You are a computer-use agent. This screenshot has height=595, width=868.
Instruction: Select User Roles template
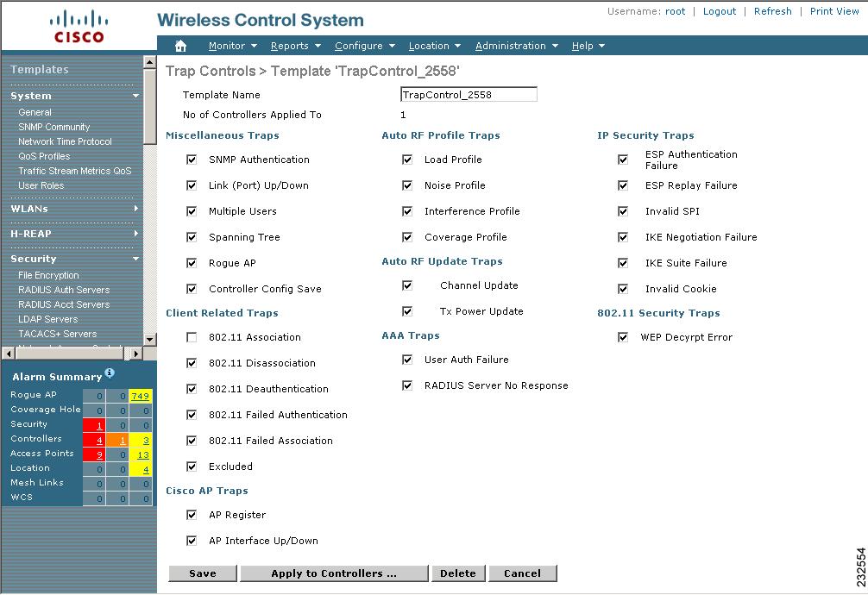(x=41, y=186)
